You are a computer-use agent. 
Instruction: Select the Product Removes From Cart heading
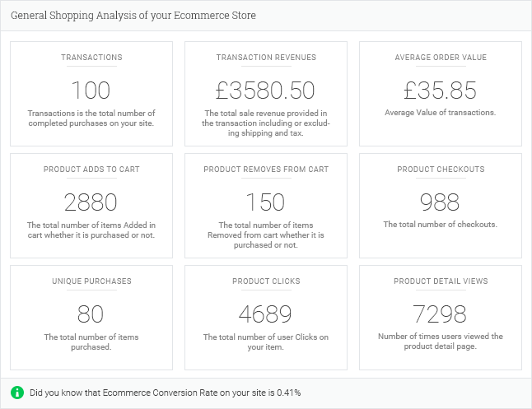coord(266,170)
